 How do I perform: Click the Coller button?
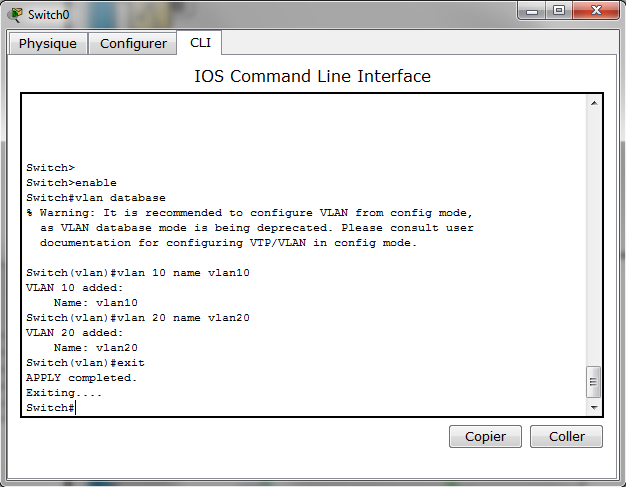coord(566,436)
